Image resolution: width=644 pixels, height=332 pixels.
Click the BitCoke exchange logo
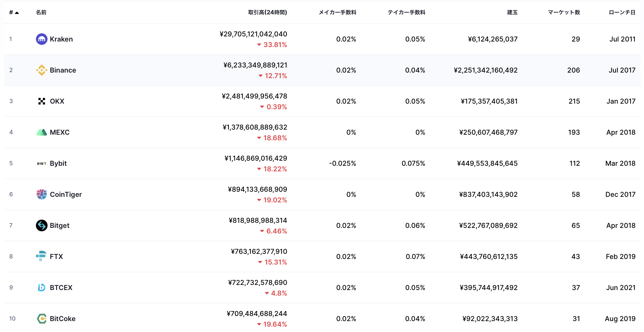point(41,318)
